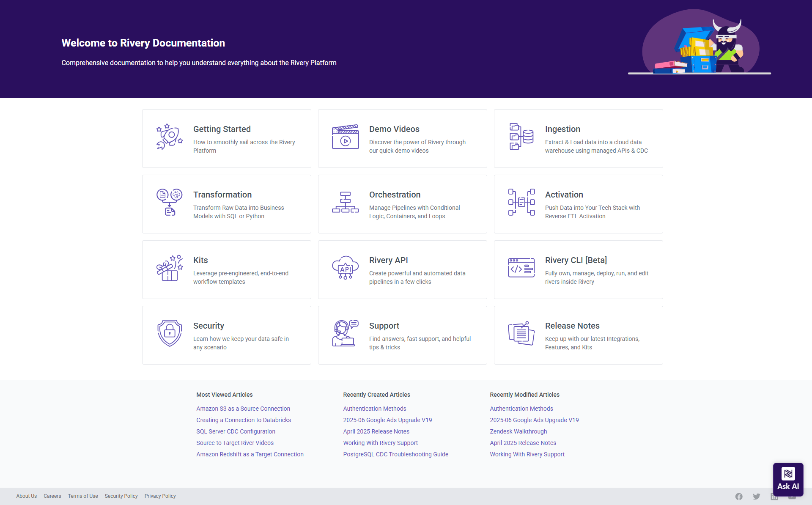Click the Ingestion database icon

(x=521, y=137)
